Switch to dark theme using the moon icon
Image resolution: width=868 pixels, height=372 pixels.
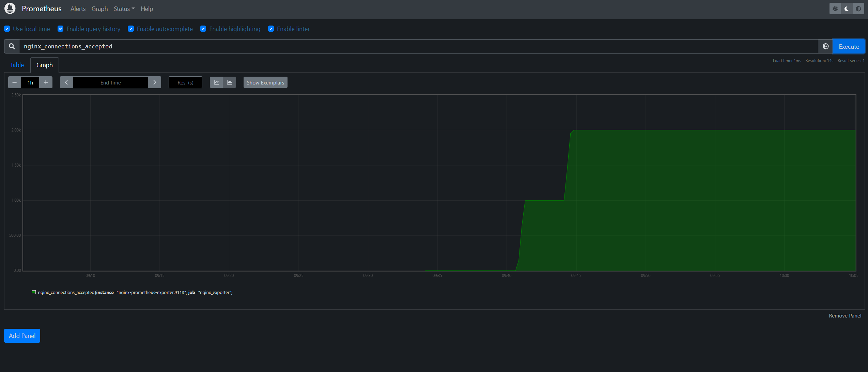coord(847,9)
